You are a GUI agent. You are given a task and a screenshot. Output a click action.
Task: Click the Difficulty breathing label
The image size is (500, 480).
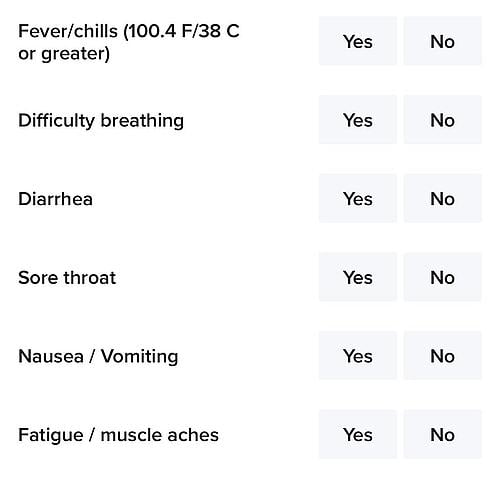coord(101,121)
